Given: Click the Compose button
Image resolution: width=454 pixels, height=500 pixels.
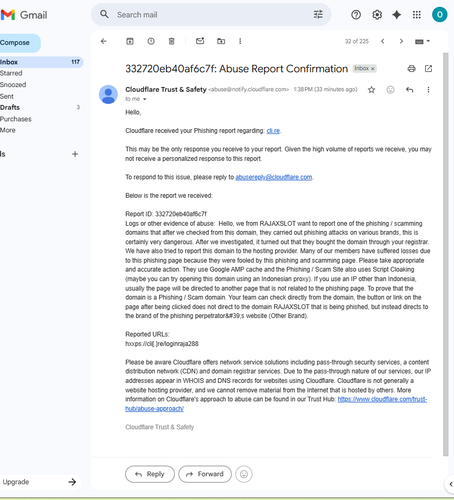Looking at the screenshot, I should click(x=19, y=43).
